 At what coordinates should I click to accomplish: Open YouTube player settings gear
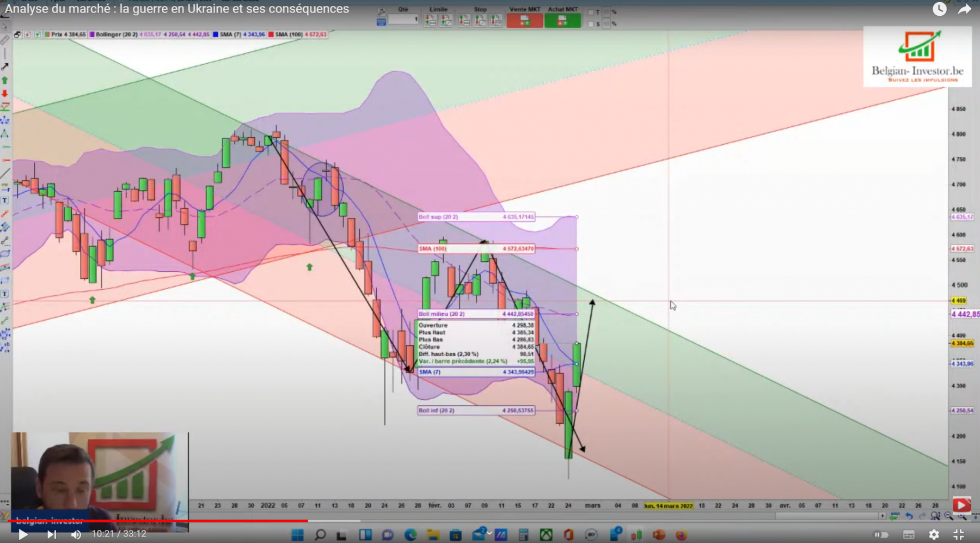pyautogui.click(x=934, y=534)
